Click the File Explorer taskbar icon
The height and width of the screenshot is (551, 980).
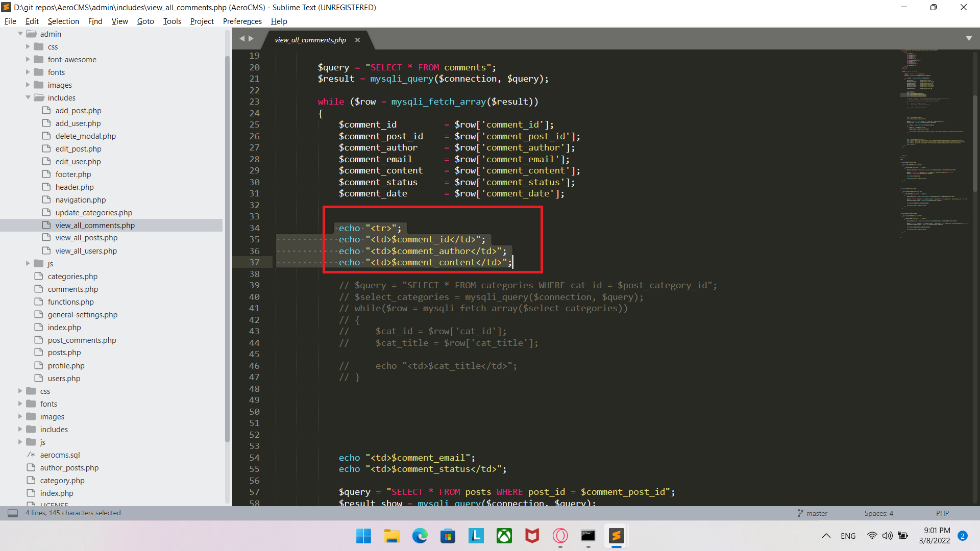pyautogui.click(x=391, y=536)
